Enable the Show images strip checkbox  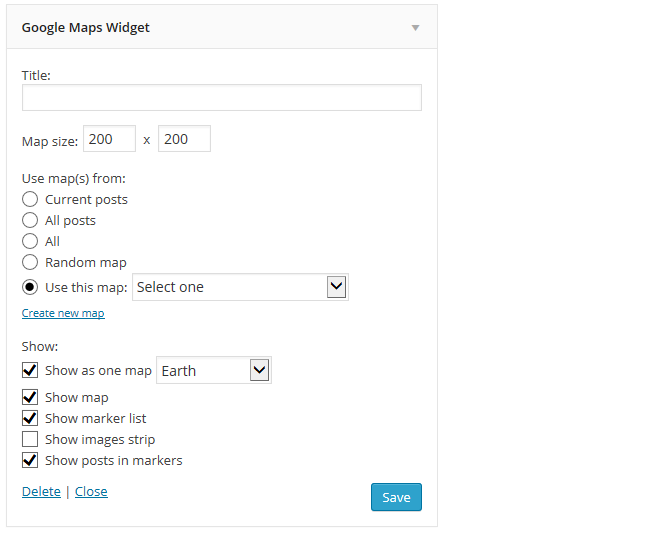(x=30, y=439)
